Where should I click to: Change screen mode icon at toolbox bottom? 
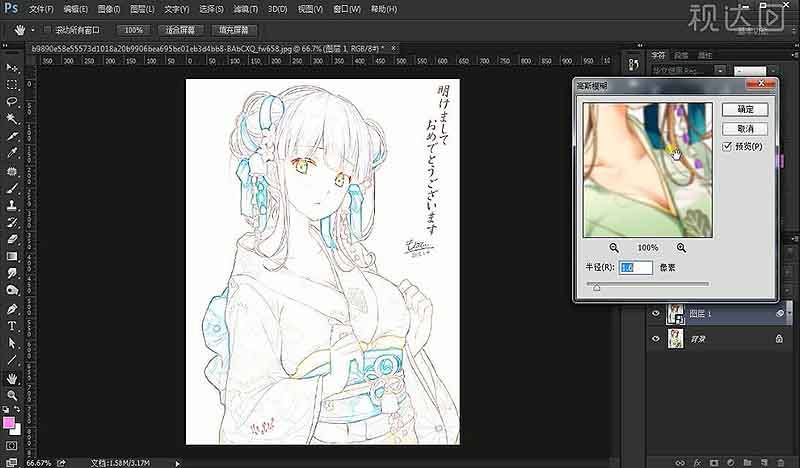pos(11,462)
